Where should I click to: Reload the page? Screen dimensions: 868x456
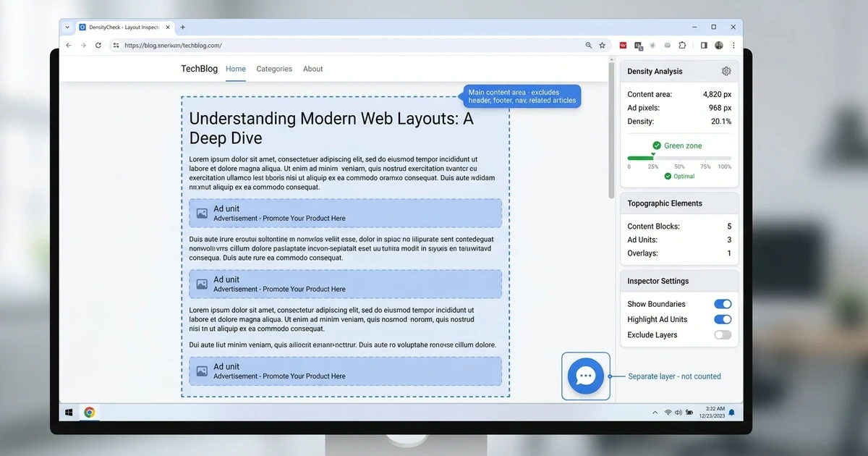pos(98,45)
